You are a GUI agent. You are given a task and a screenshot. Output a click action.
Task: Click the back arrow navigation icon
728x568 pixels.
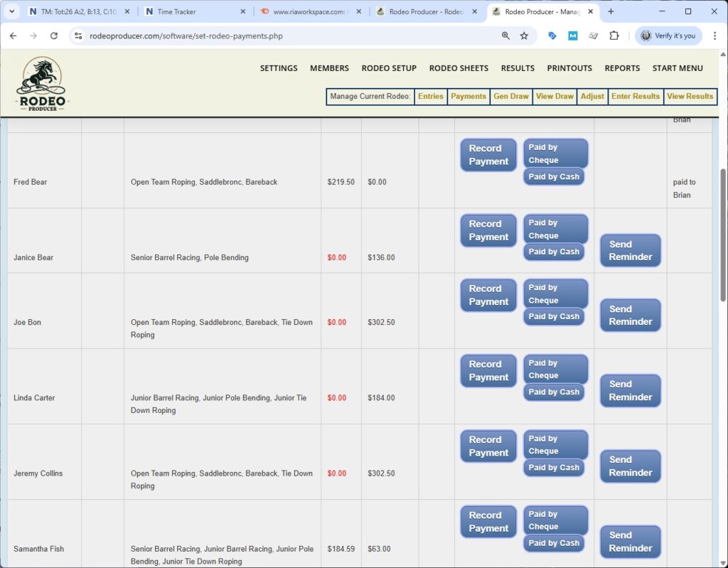pyautogui.click(x=13, y=36)
